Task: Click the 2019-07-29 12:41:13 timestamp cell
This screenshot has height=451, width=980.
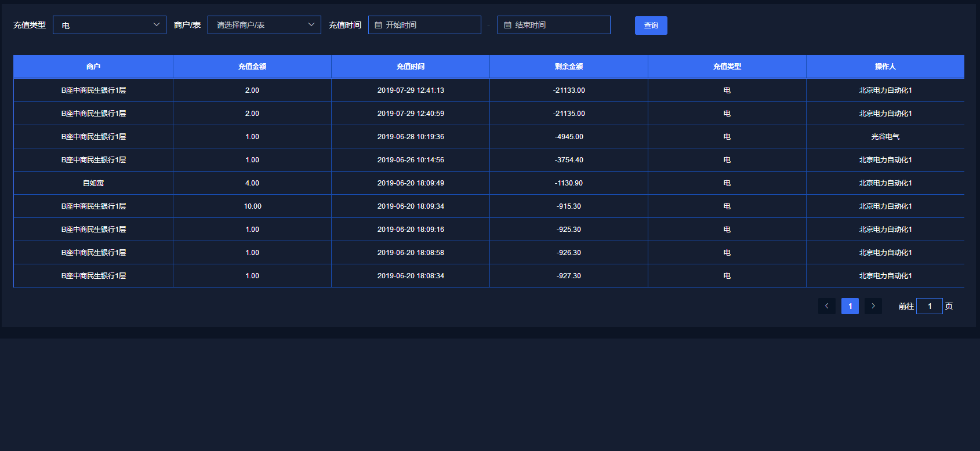Action: click(411, 90)
